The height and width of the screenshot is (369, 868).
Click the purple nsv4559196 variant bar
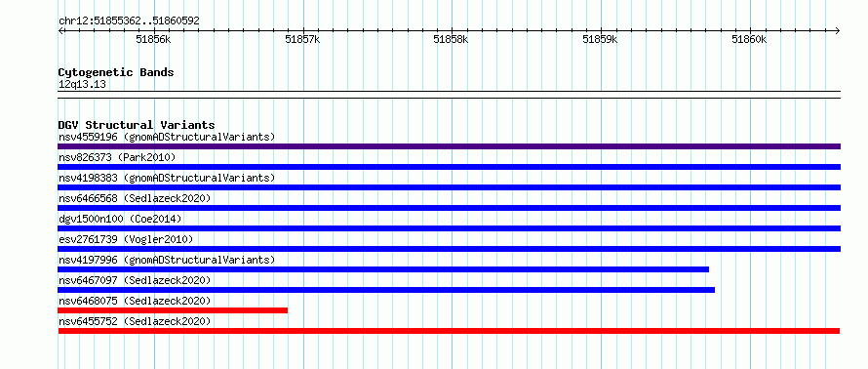pos(449,146)
